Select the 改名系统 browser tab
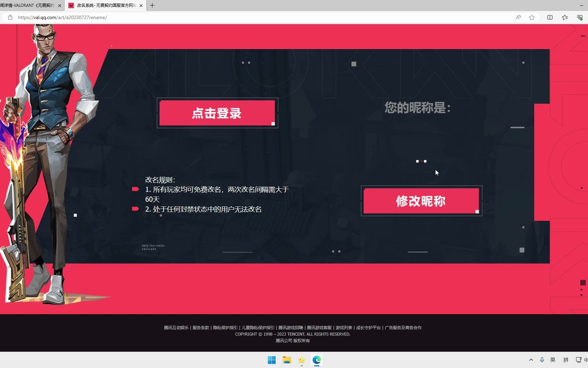This screenshot has height=368, width=588. click(105, 5)
